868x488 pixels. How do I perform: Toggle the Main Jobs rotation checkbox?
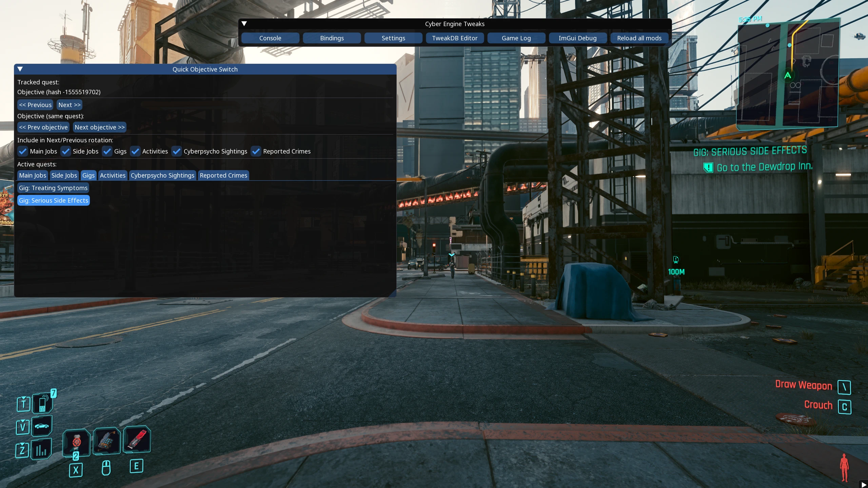tap(23, 151)
